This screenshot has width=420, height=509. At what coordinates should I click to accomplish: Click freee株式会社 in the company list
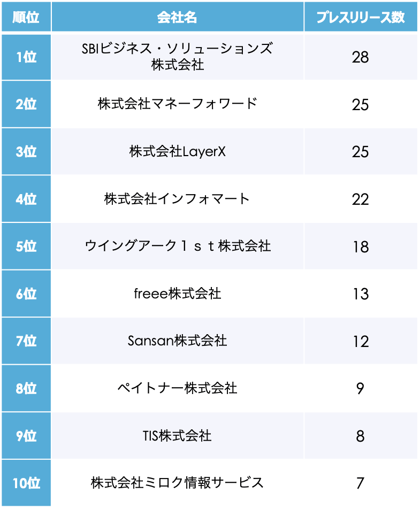[x=177, y=294]
